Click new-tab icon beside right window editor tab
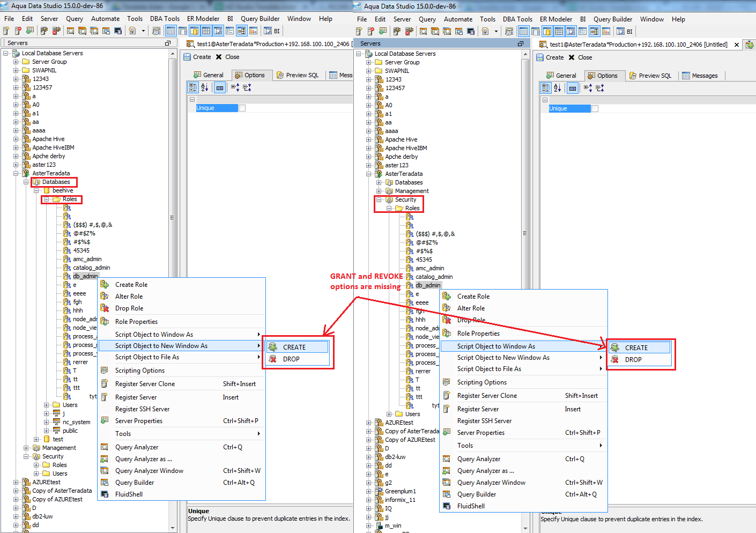Screen dimensions: 756x533 tap(750, 45)
